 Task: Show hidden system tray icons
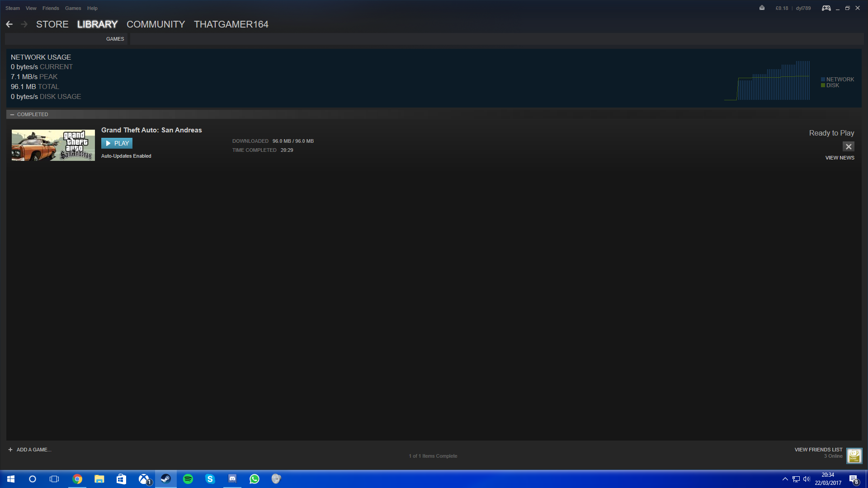[x=785, y=479]
